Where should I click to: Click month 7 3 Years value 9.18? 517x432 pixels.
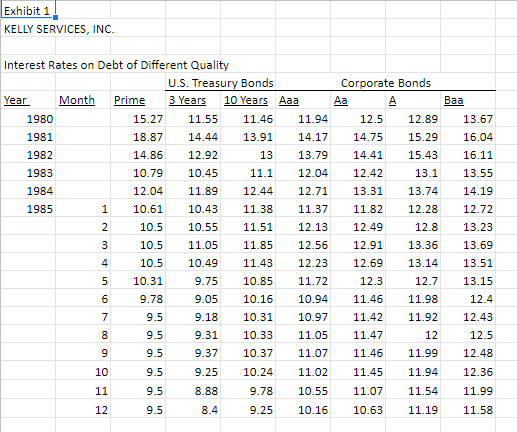(193, 317)
